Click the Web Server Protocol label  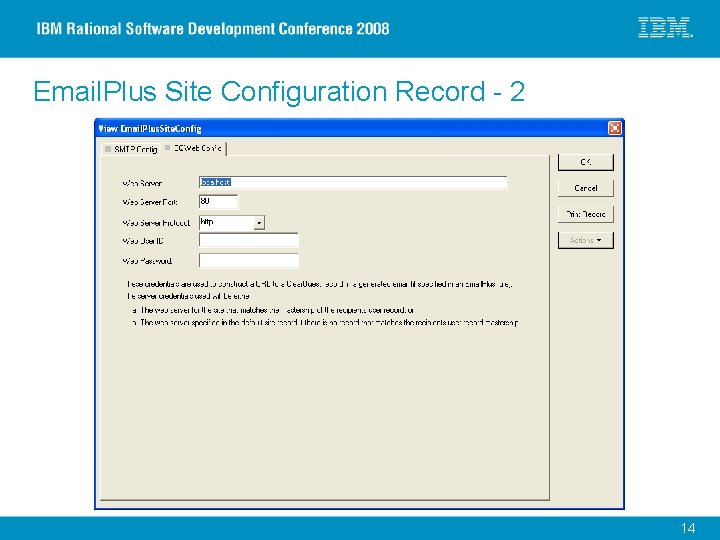tap(156, 223)
